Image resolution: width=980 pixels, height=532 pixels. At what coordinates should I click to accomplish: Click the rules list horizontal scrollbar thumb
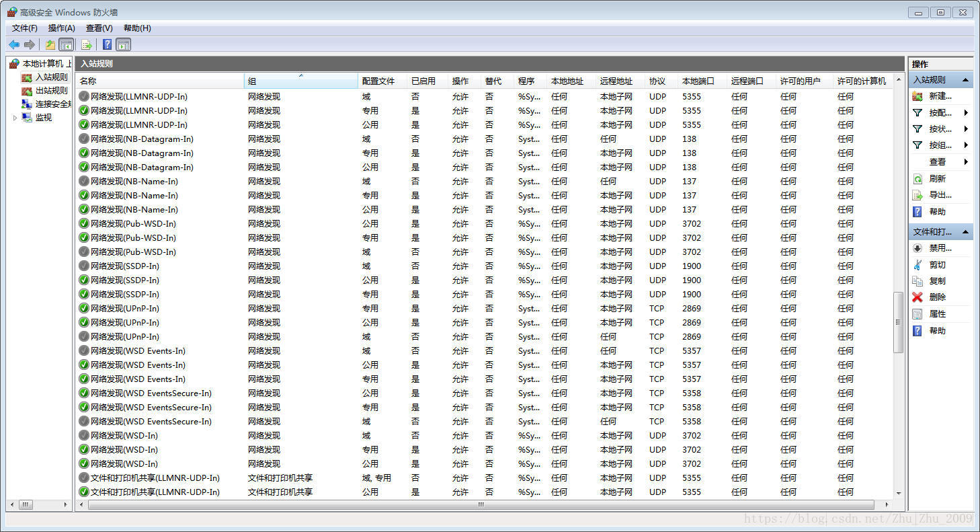[481, 504]
